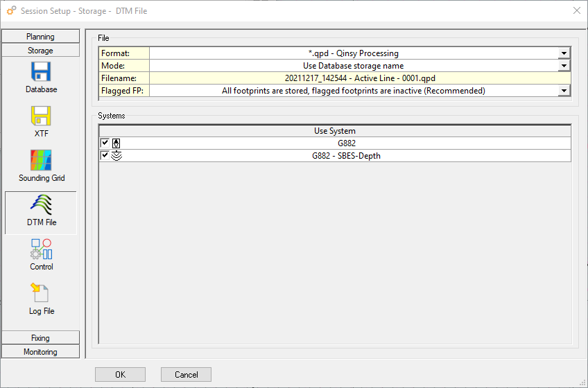Open the Mode dropdown arrow
The height and width of the screenshot is (388, 588).
tap(564, 66)
